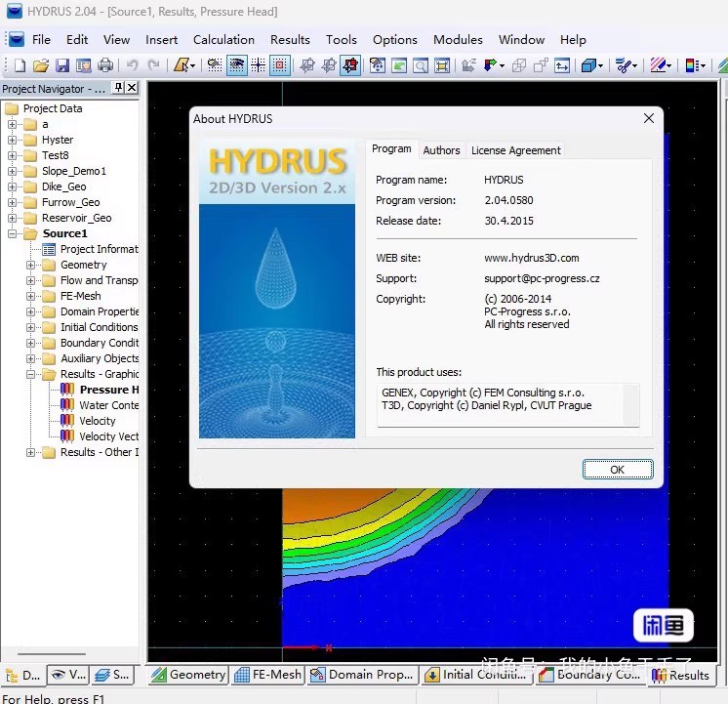Viewport: 728px width, 704px height.
Task: Click the zoom window magnifier icon
Action: (421, 65)
